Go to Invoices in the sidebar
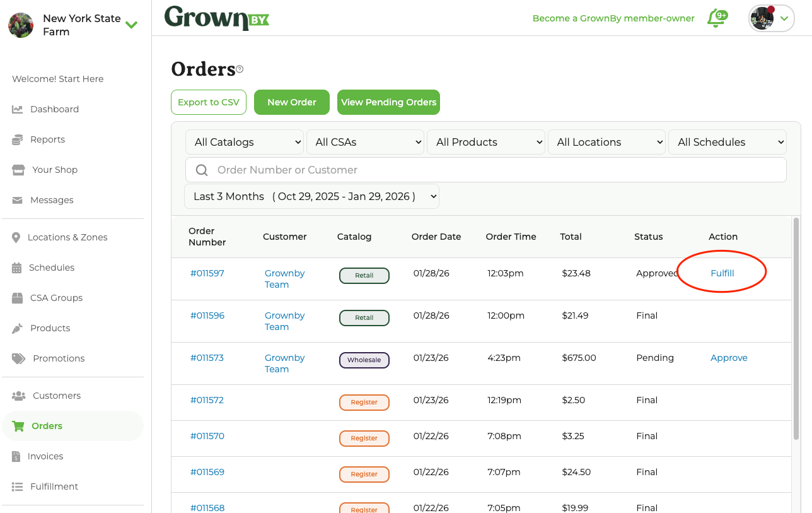The height and width of the screenshot is (513, 812). click(x=45, y=456)
